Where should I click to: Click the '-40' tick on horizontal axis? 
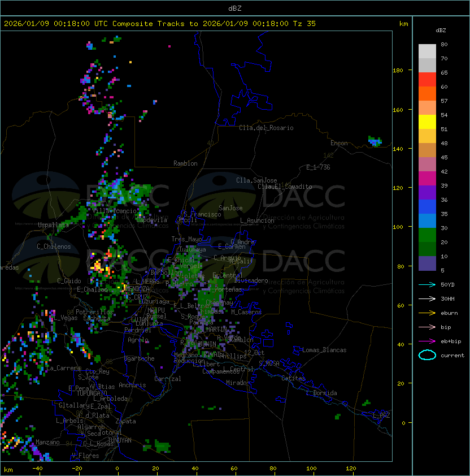tap(37, 469)
